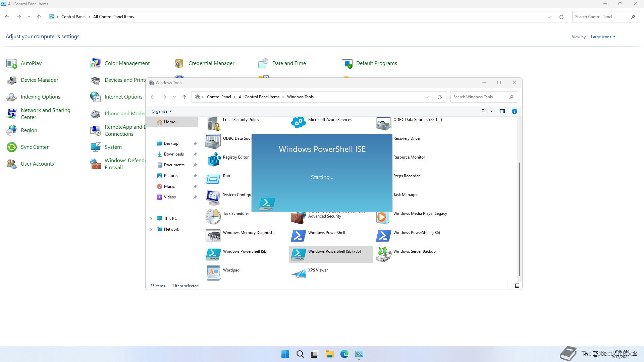Expand the Network tree node

(151, 229)
